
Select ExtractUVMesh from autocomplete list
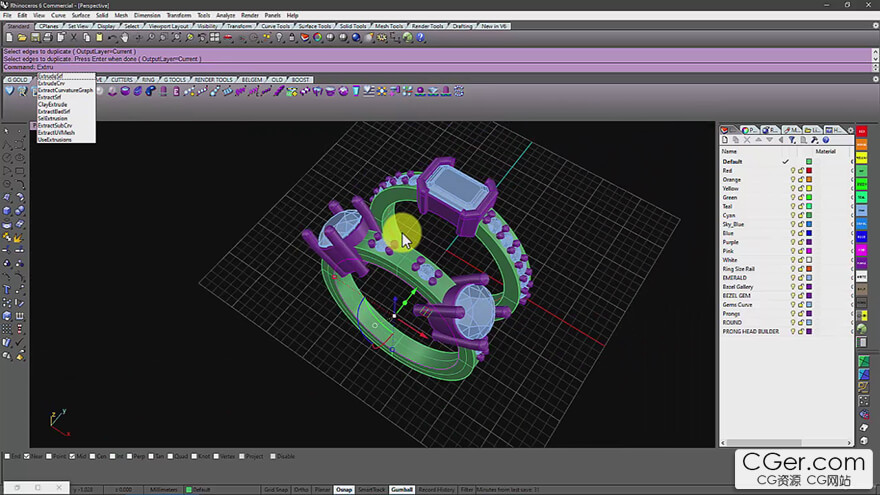point(56,132)
